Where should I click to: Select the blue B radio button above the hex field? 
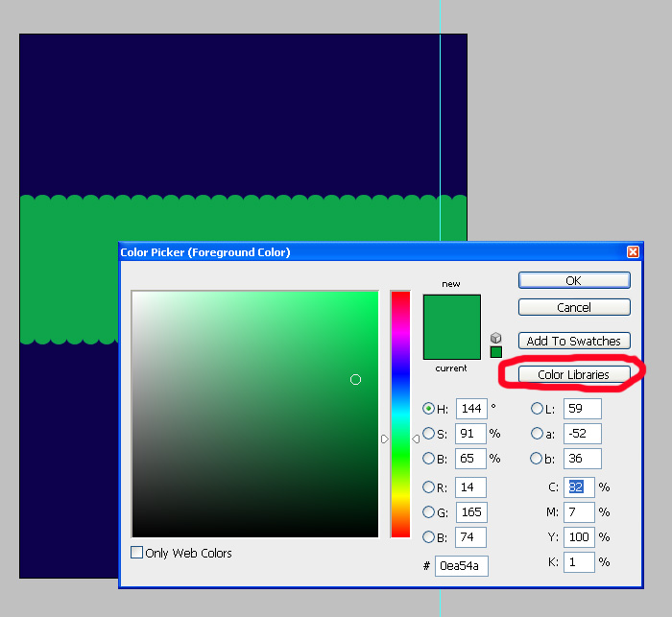(x=428, y=536)
